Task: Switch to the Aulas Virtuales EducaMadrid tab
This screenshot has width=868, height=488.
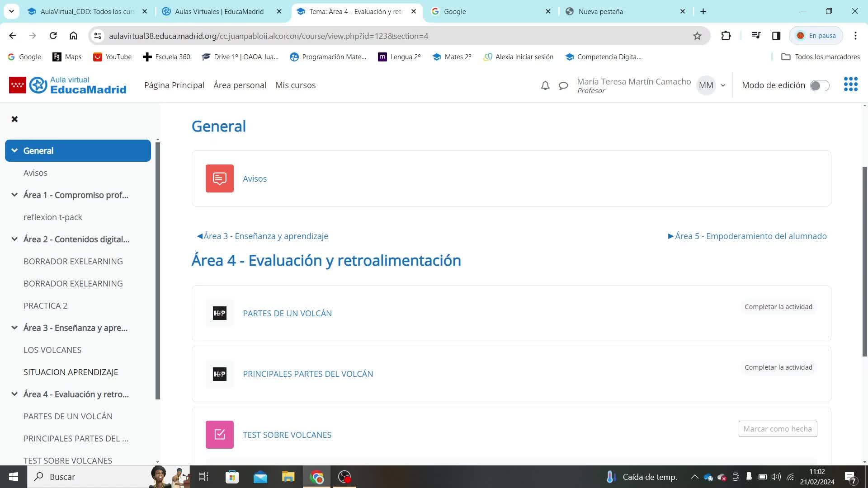Action: click(x=219, y=11)
